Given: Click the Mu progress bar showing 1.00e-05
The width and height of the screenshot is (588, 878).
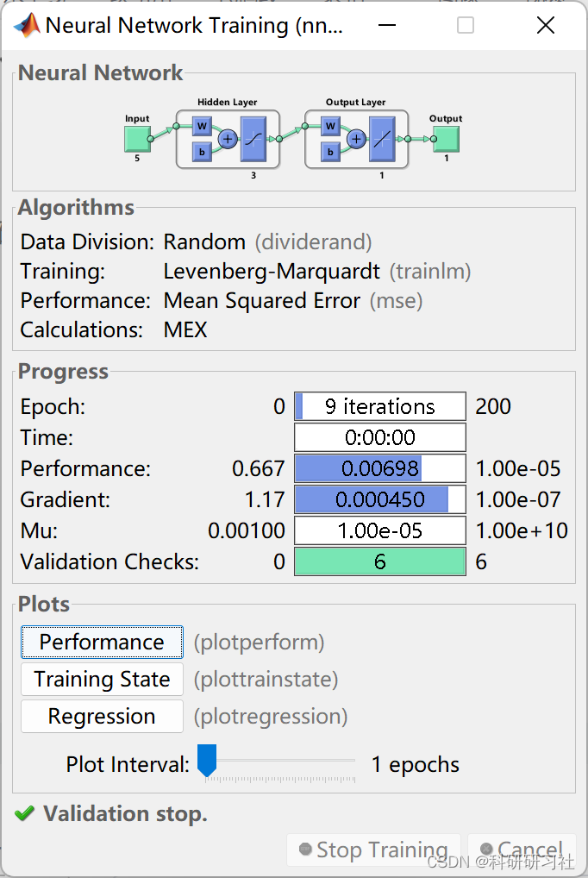Looking at the screenshot, I should click(380, 530).
